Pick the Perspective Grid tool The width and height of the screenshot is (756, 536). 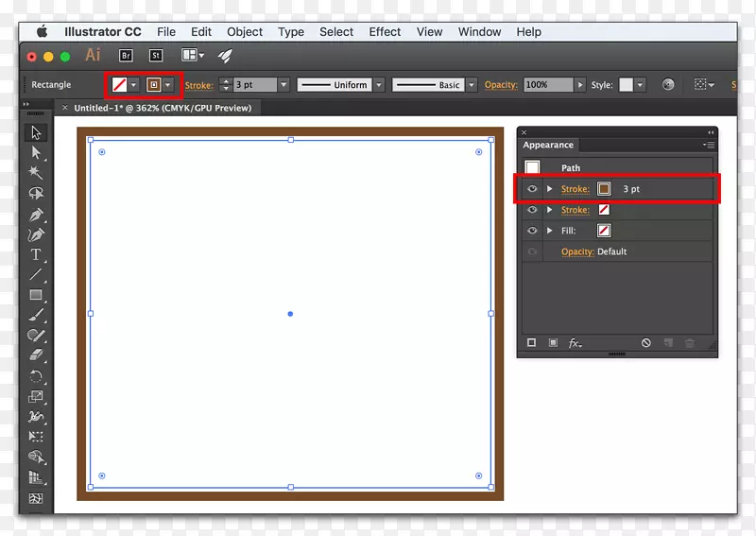[36, 477]
